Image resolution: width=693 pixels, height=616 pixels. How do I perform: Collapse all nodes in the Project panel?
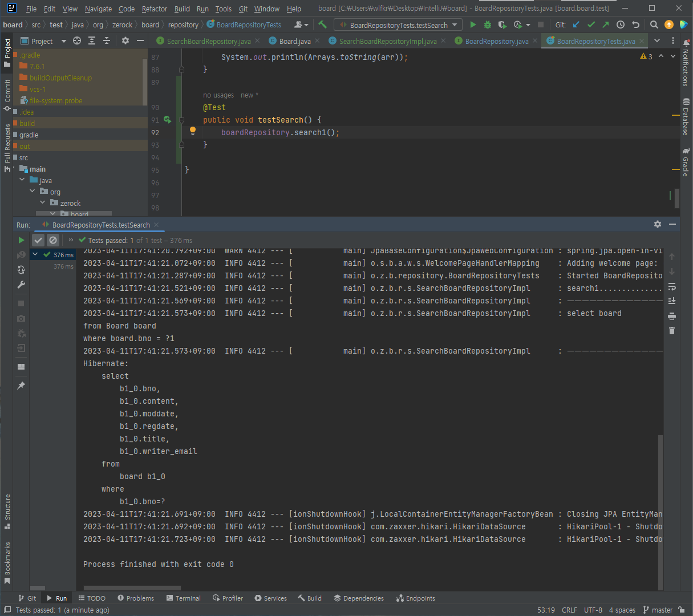pyautogui.click(x=107, y=40)
